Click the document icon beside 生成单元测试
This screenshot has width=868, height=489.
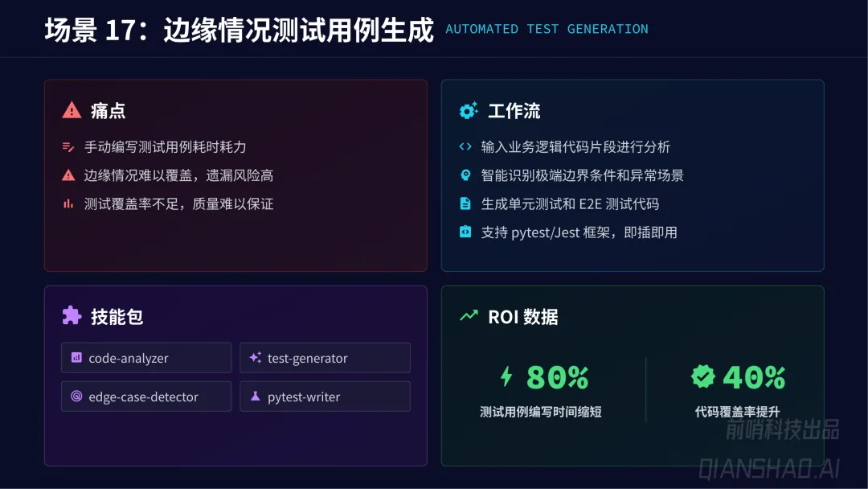point(465,203)
